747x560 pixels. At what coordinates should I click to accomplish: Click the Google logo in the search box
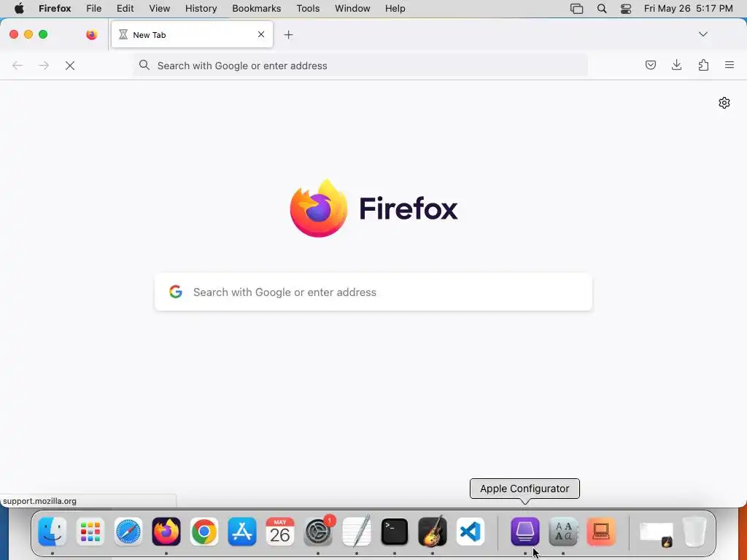pos(176,292)
